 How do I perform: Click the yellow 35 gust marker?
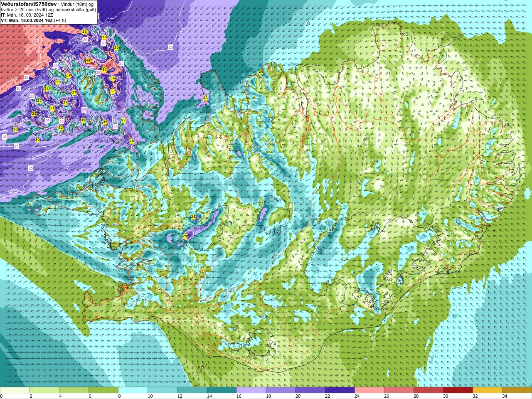coord(105,122)
